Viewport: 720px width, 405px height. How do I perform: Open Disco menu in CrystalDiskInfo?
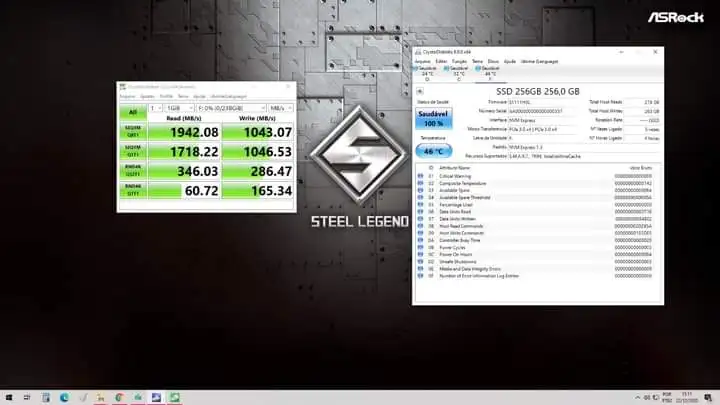point(493,62)
